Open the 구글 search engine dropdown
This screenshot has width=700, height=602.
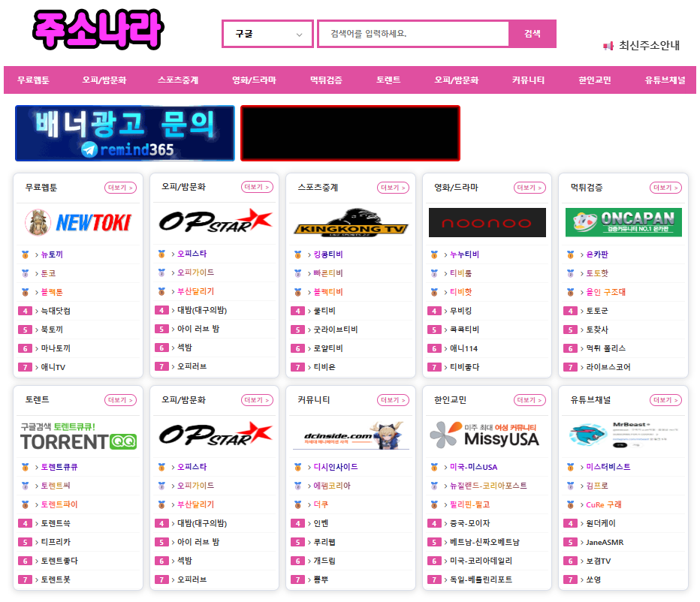point(268,34)
